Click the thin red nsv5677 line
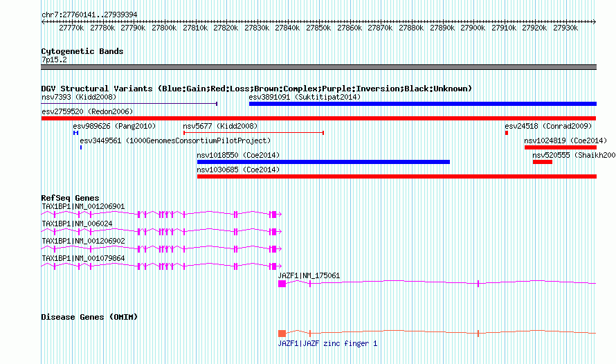Image resolution: width=616 pixels, height=364 pixels. point(253,133)
